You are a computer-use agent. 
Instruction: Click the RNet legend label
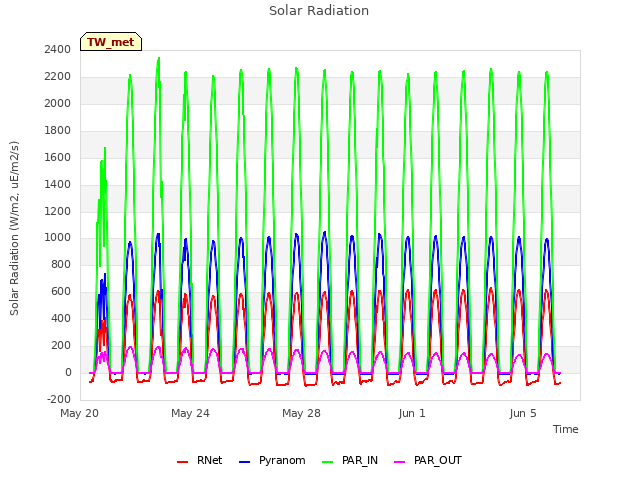tap(209, 460)
